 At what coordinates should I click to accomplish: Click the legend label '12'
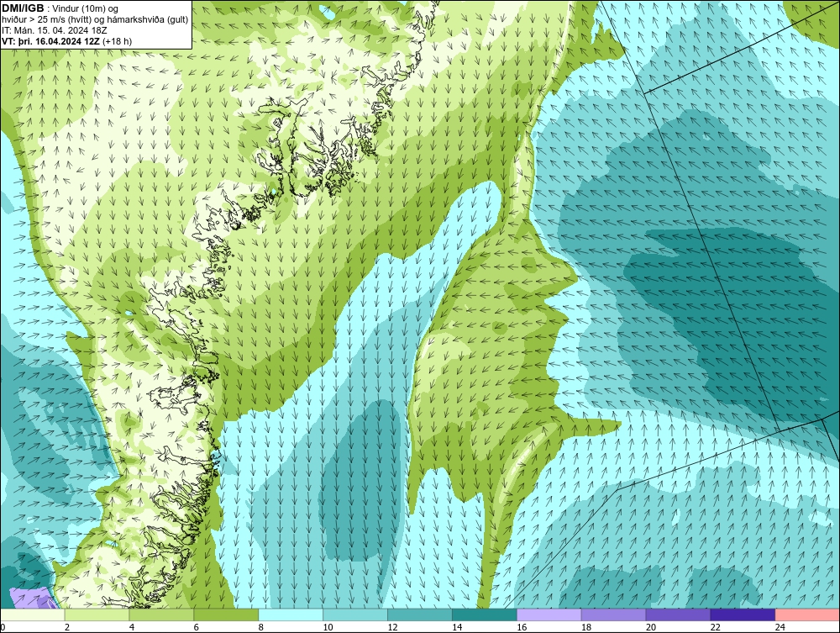pyautogui.click(x=392, y=627)
